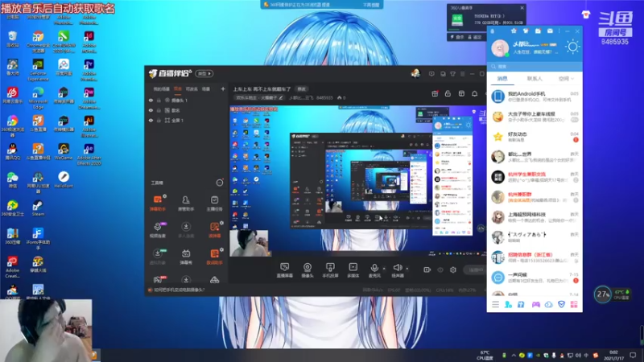This screenshot has height=362, width=644.
Task: Open the room manager assistant tool in toolbox
Action: (x=186, y=204)
